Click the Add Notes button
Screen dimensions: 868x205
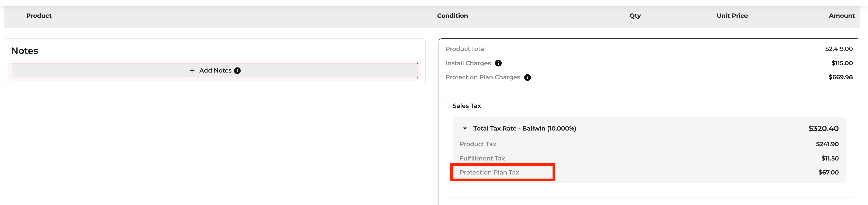(x=215, y=70)
